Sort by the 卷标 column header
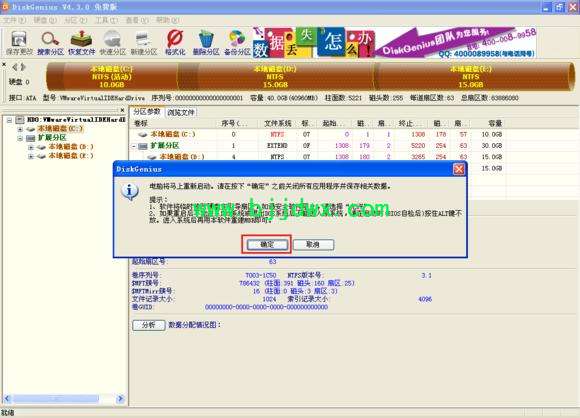Screen dimensions: 580x418 tap(173, 123)
